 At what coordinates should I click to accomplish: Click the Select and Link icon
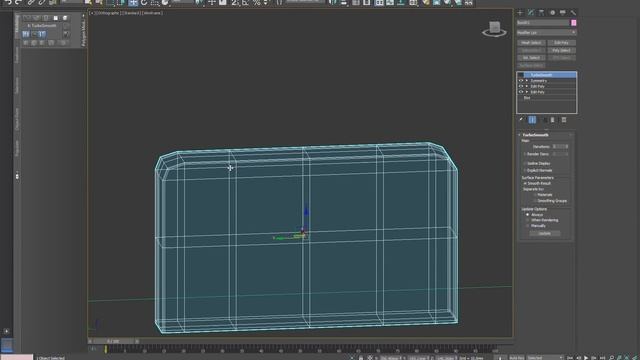click(31, 2)
